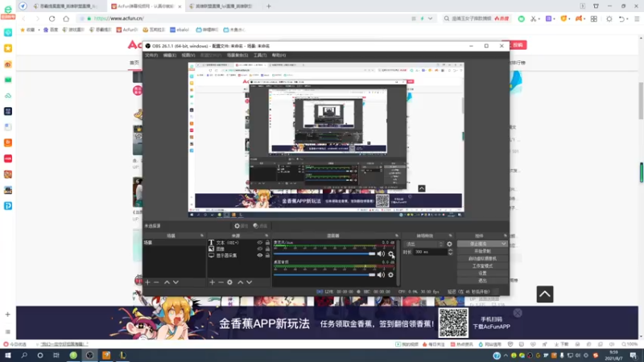The height and width of the screenshot is (362, 644).
Task: Open the ebalol bookmark in bookmarks bar
Action: tap(180, 30)
